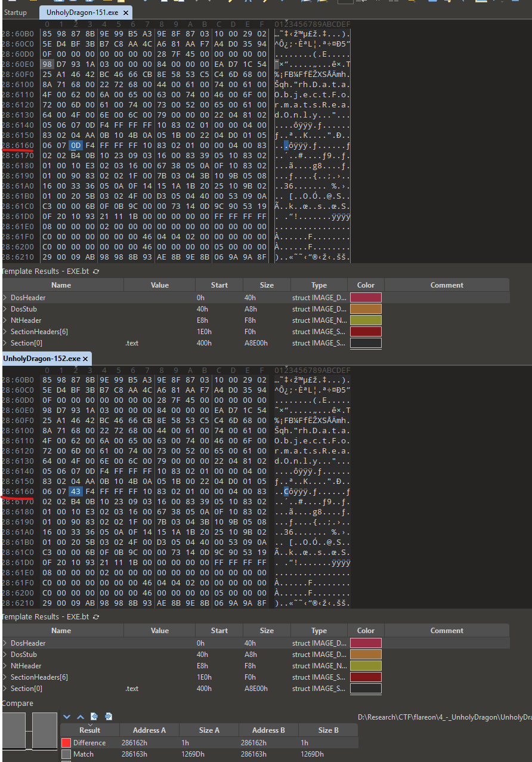Click the highlighted 43 byte in 152.exe
532x762 pixels.
tap(75, 492)
